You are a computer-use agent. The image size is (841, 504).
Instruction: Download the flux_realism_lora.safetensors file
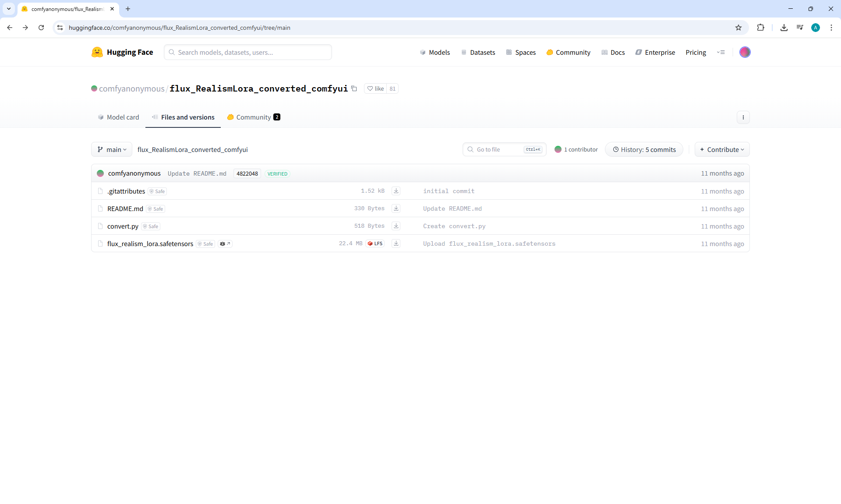pos(396,243)
